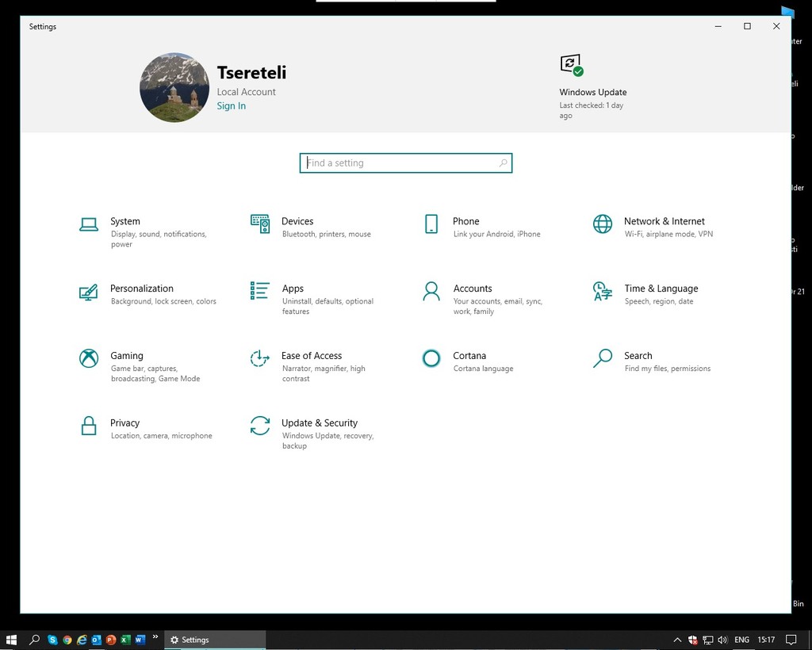Screen dimensions: 812x650
Task: Click the 'Local Account' text
Action: [246, 92]
